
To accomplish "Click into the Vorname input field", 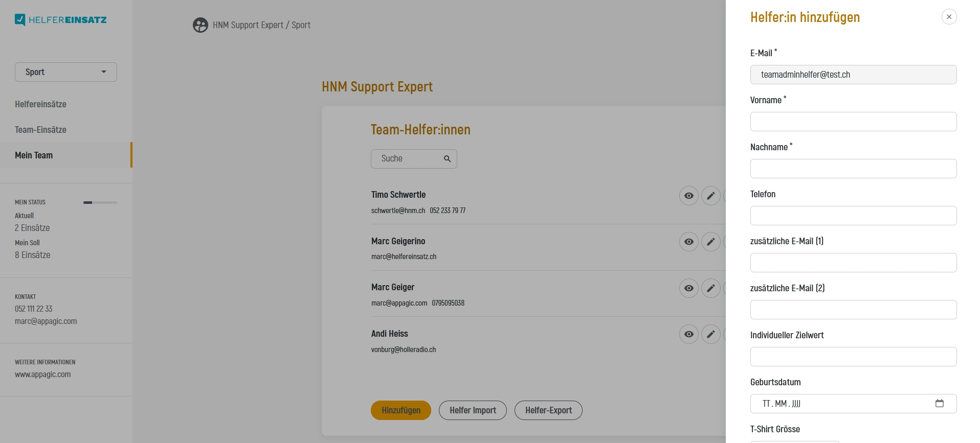I will (853, 122).
